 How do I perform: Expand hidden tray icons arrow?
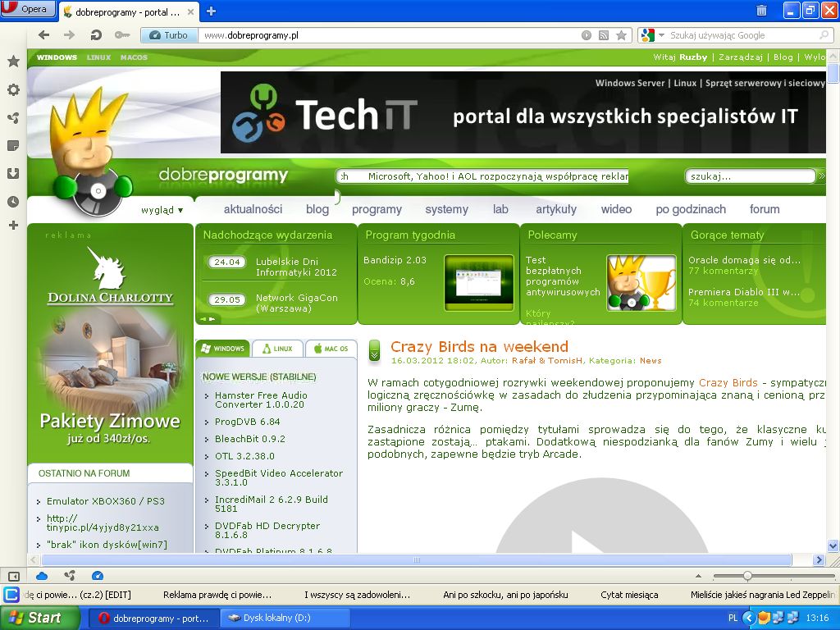click(748, 619)
